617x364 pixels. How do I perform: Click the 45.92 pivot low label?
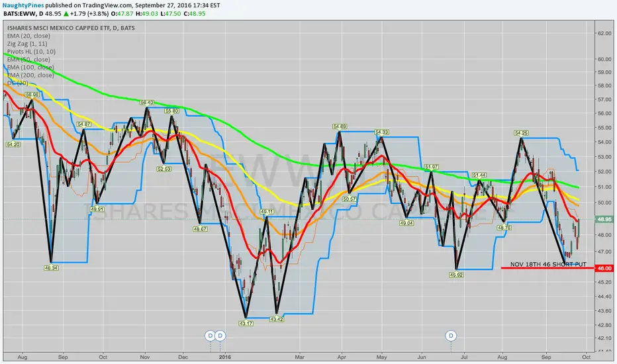coord(456,275)
